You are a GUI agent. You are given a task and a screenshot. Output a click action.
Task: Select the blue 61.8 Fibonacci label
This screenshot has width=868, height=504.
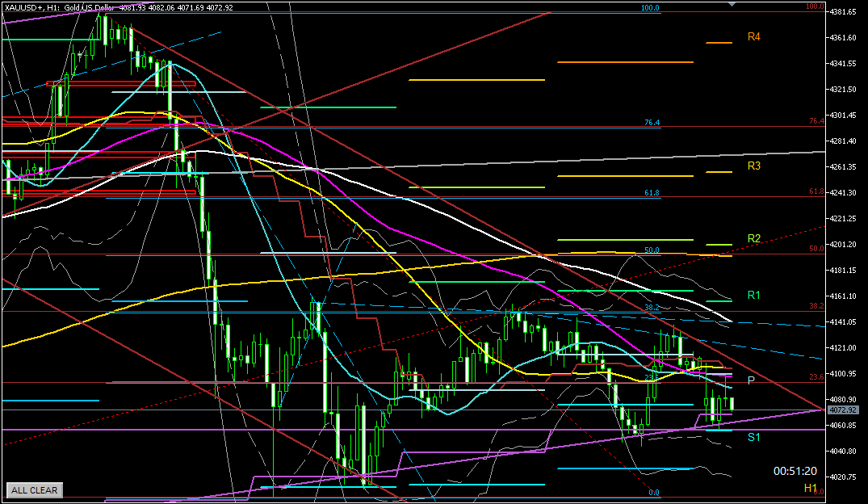coord(652,193)
